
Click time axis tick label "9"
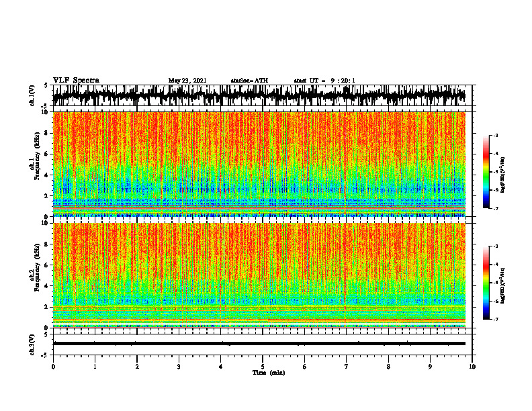click(430, 367)
